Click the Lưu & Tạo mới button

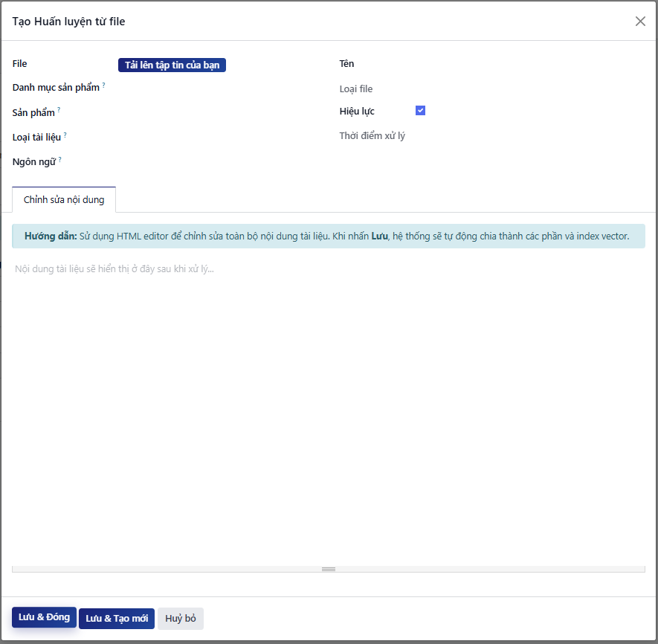point(117,619)
